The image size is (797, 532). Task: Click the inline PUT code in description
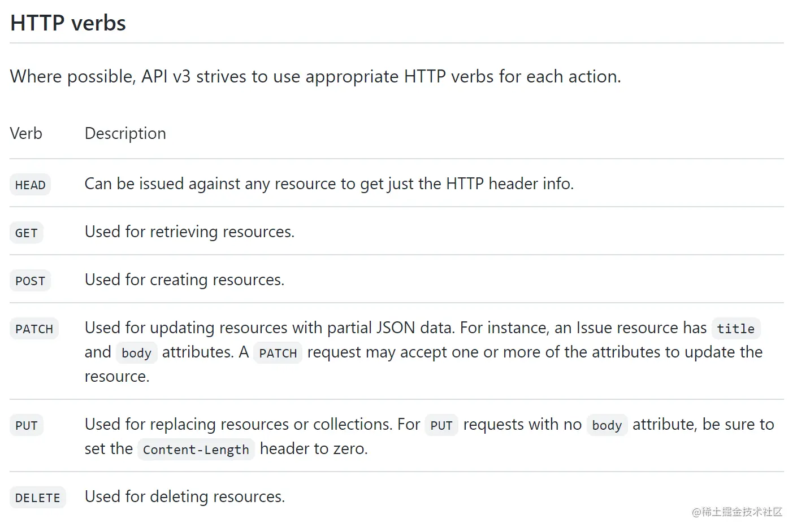point(441,425)
